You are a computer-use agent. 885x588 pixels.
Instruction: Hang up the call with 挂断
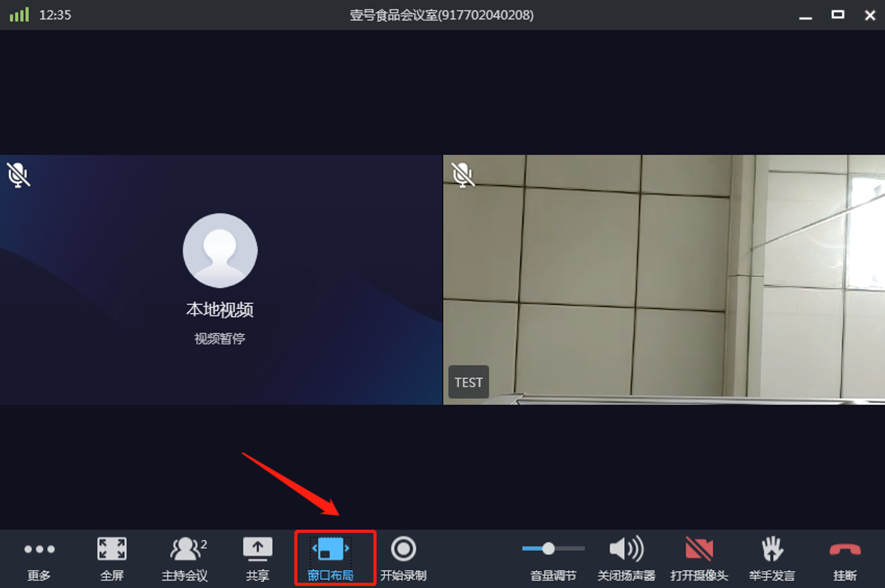tap(845, 557)
